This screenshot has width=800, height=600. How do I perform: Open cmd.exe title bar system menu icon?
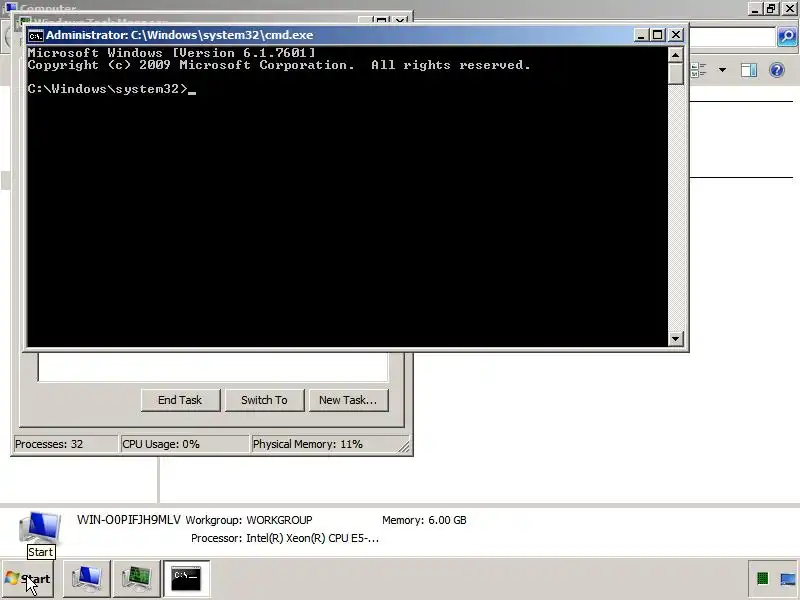pos(35,35)
